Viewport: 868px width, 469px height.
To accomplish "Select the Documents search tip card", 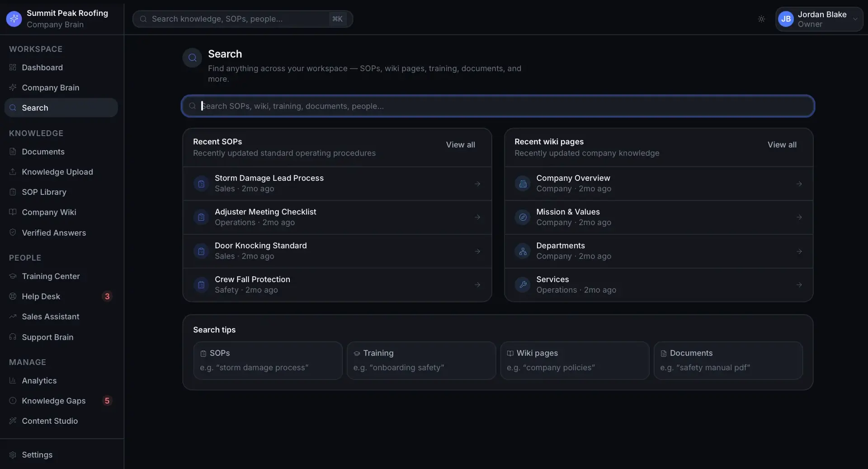I will 728,360.
